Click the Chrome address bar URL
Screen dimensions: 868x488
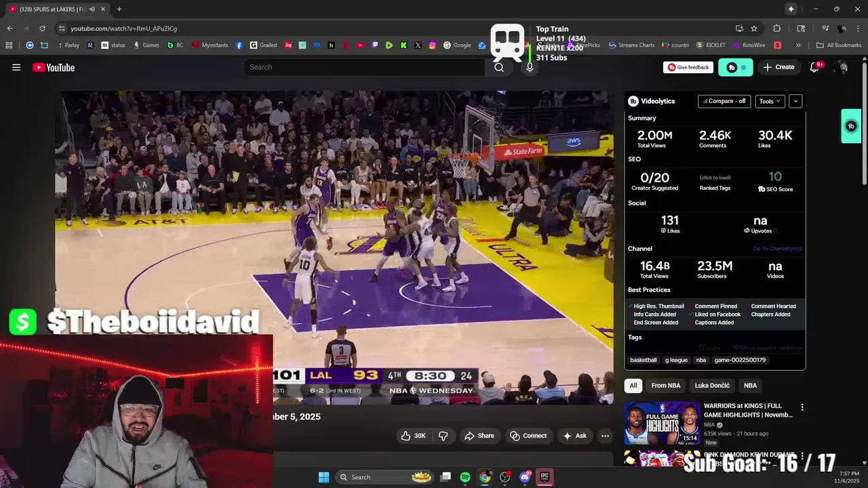[x=123, y=28]
